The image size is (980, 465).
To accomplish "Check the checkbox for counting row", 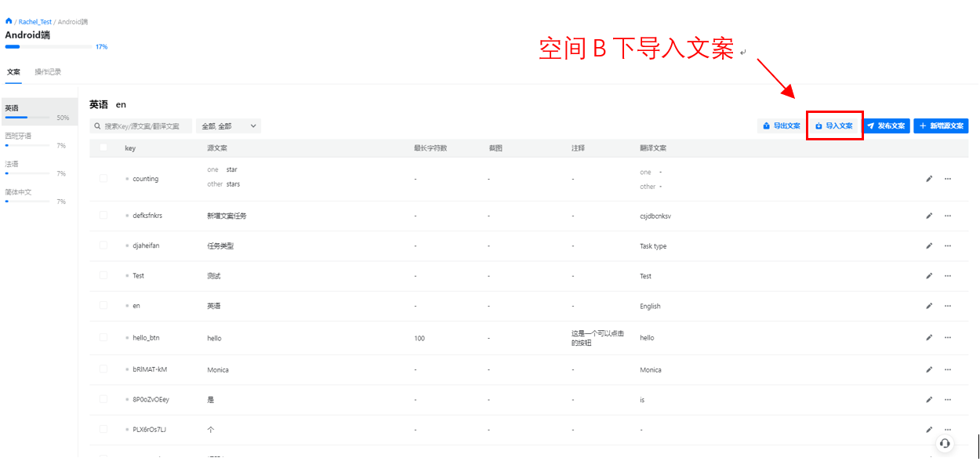I will point(103,179).
